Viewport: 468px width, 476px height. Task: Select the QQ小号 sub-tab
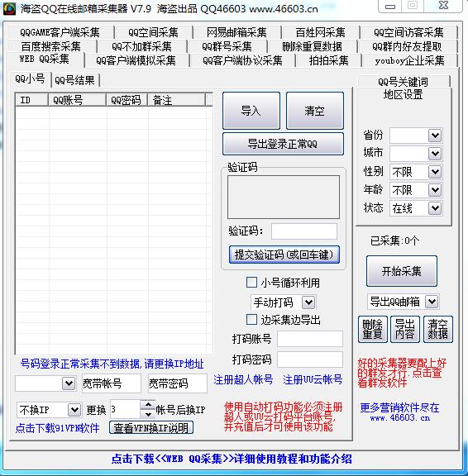pos(30,79)
